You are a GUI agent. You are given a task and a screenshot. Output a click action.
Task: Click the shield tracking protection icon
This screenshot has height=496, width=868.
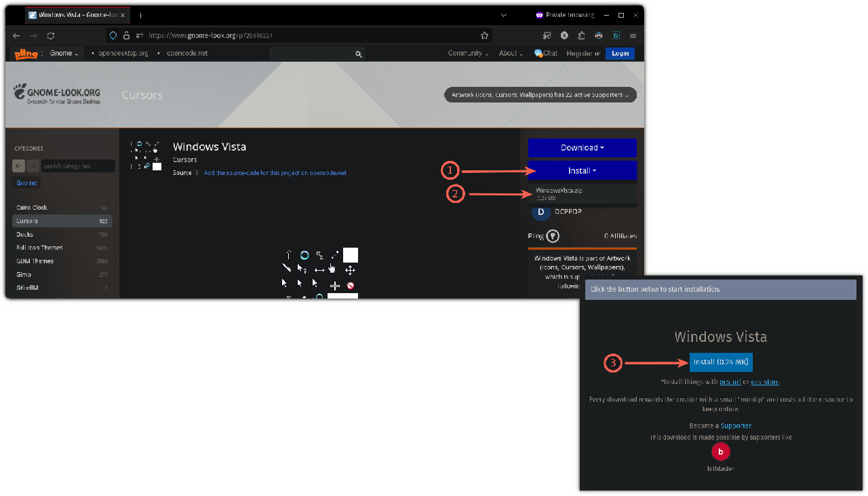point(115,35)
